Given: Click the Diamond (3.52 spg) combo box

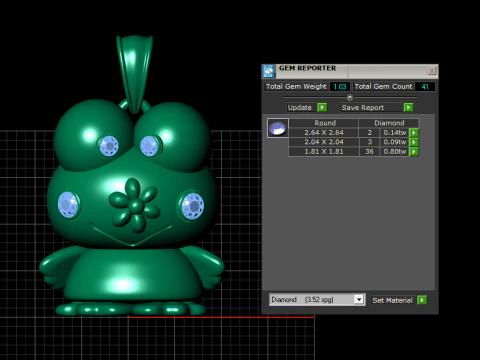Looking at the screenshot, I should click(317, 300).
